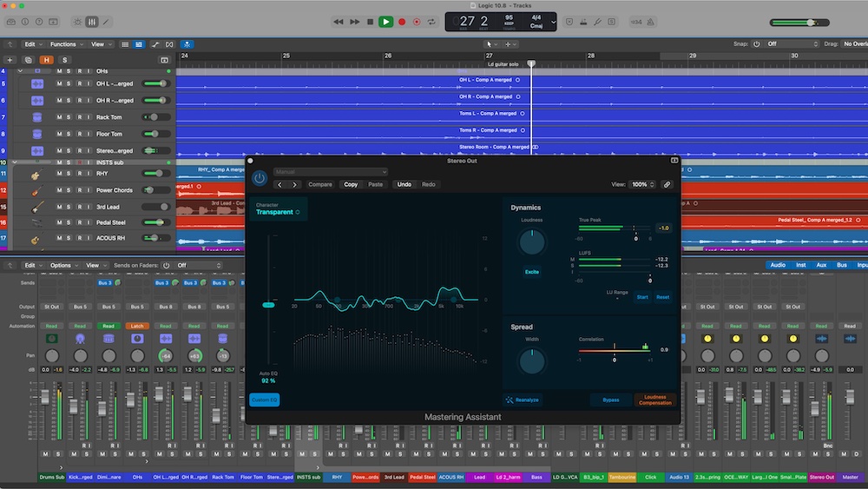Toggle the Metronome click icon
Screen dimensions: 868x489
pyautogui.click(x=650, y=23)
